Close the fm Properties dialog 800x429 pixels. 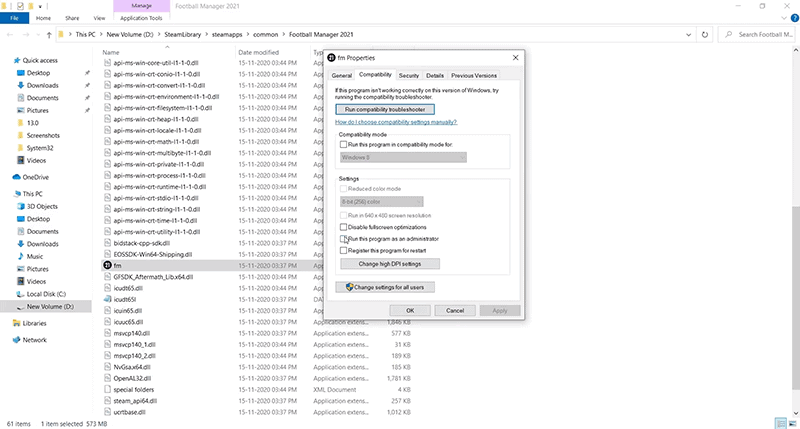click(515, 58)
